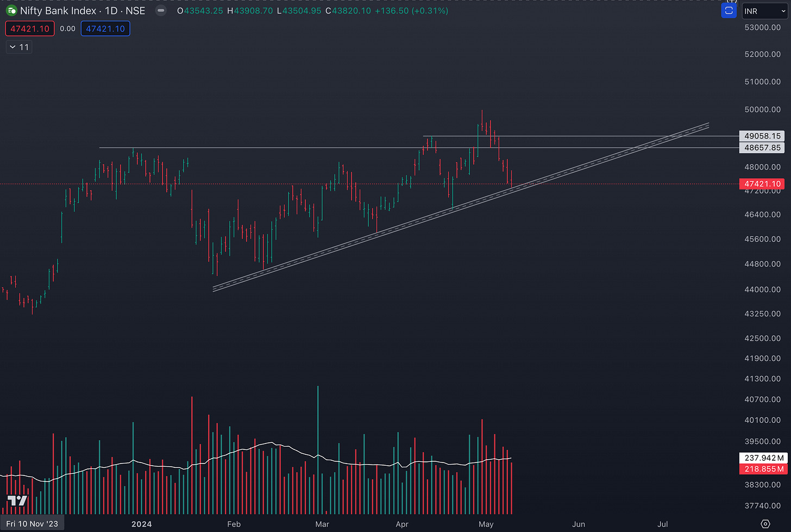Click the H43908.70 high value
The width and height of the screenshot is (791, 532).
pyautogui.click(x=250, y=11)
